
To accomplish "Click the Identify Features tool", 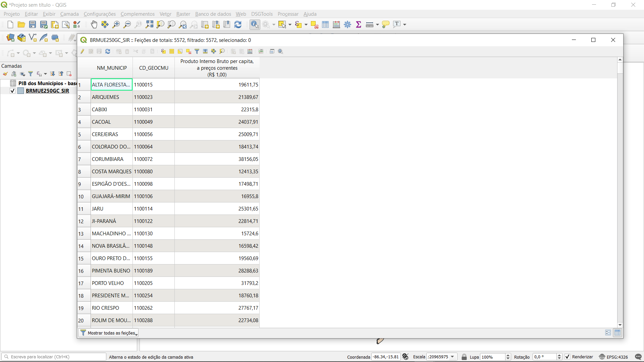I will pos(255,24).
